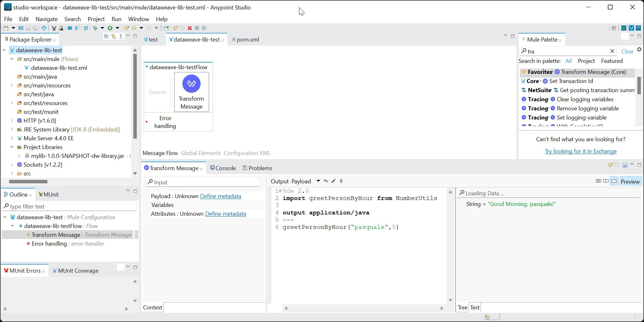Click the trash icon in Transform Message toolbar
Screen dimensions: 644x322
(x=341, y=181)
